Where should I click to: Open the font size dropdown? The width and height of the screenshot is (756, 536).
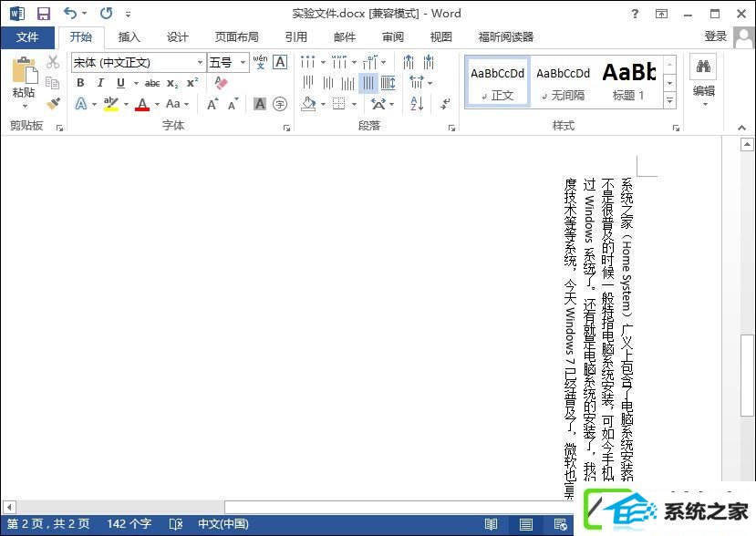point(243,62)
